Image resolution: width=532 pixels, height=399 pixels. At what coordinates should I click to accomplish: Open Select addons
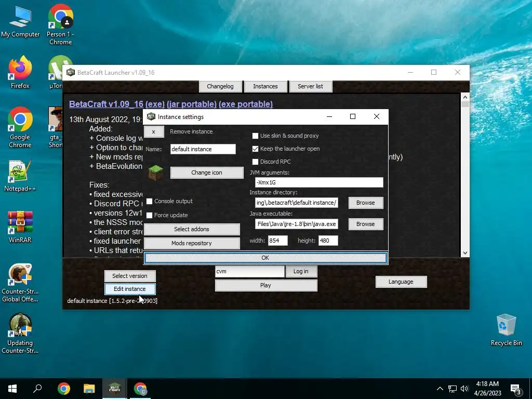[192, 229]
